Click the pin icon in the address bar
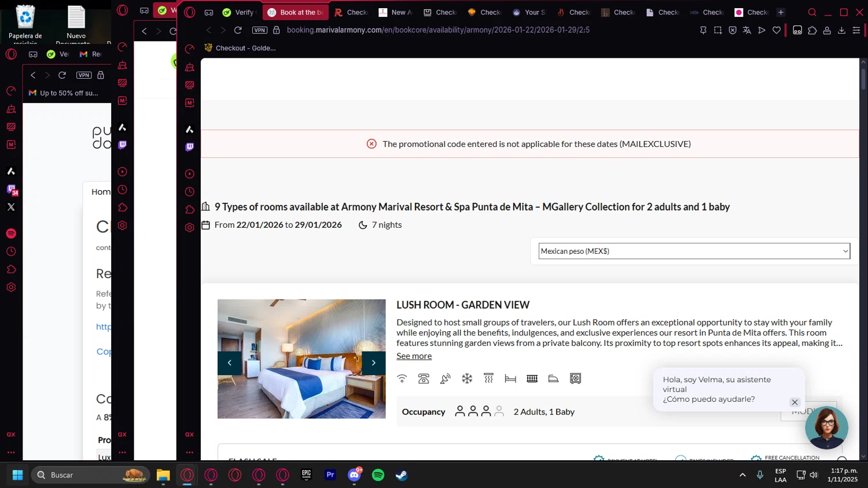The image size is (868, 488). point(703,30)
